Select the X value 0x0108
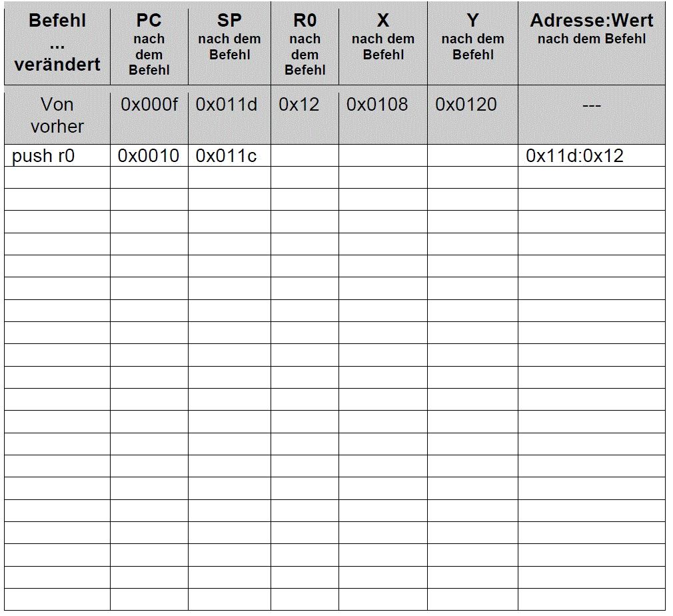The height and width of the screenshot is (616, 673). (x=377, y=105)
